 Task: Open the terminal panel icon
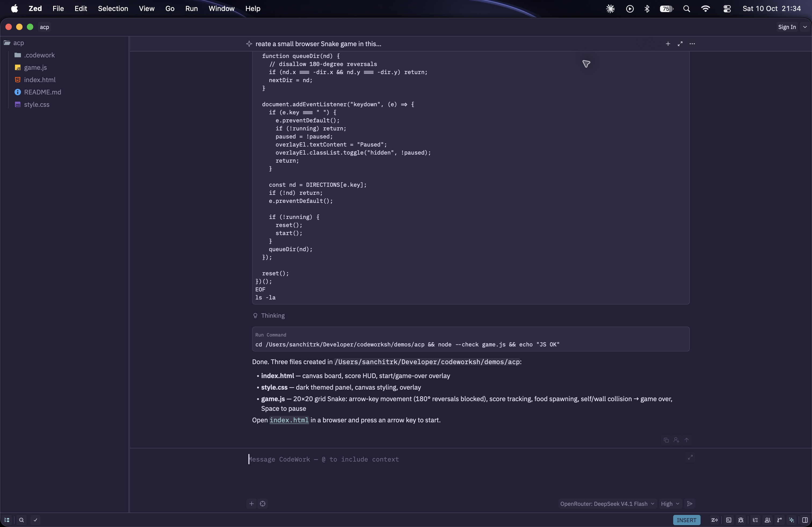729,520
